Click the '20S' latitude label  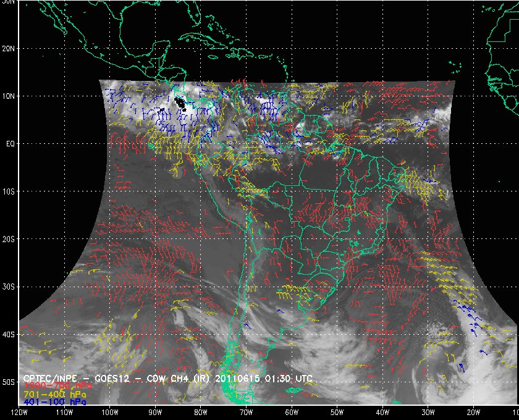point(9,239)
